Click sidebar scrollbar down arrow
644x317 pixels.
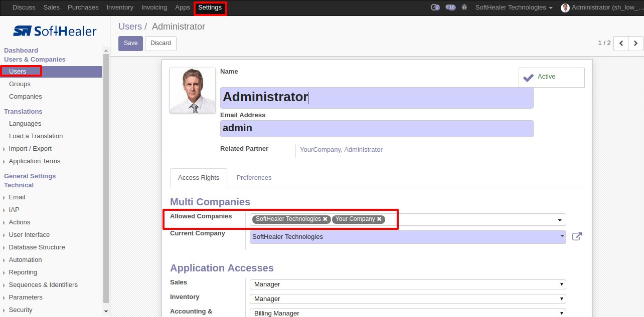click(106, 311)
